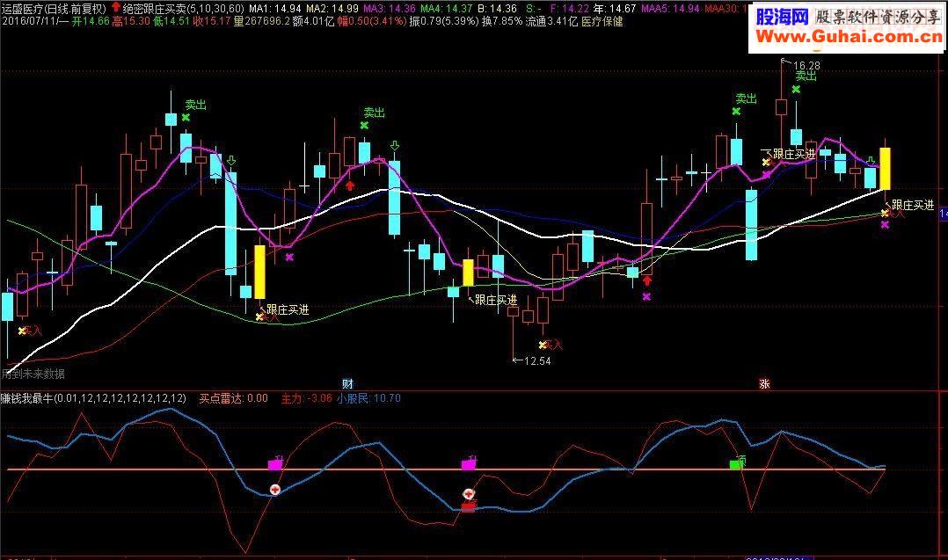Click the red up-arrow beside the stock title
The image size is (948, 560).
pyautogui.click(x=115, y=8)
